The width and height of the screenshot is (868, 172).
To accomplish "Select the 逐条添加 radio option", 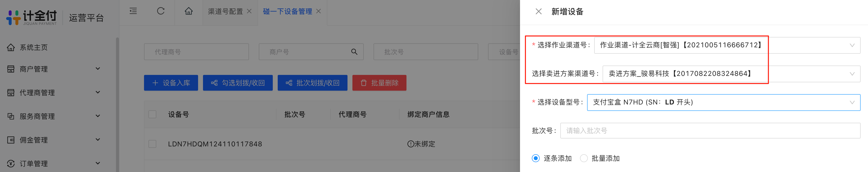I will click(536, 158).
